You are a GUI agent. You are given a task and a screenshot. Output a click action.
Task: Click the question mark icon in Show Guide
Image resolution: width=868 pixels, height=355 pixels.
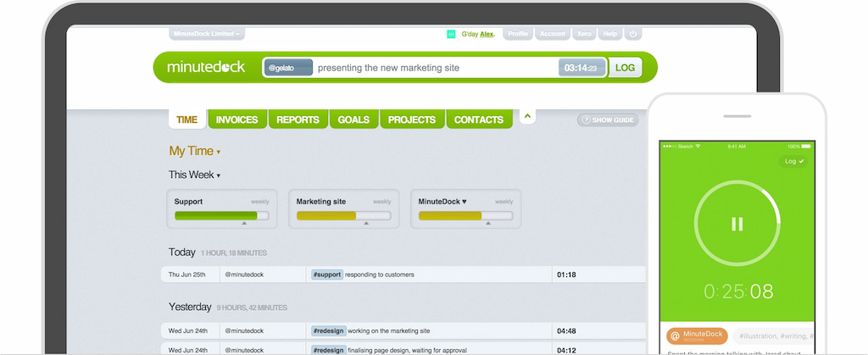[586, 120]
